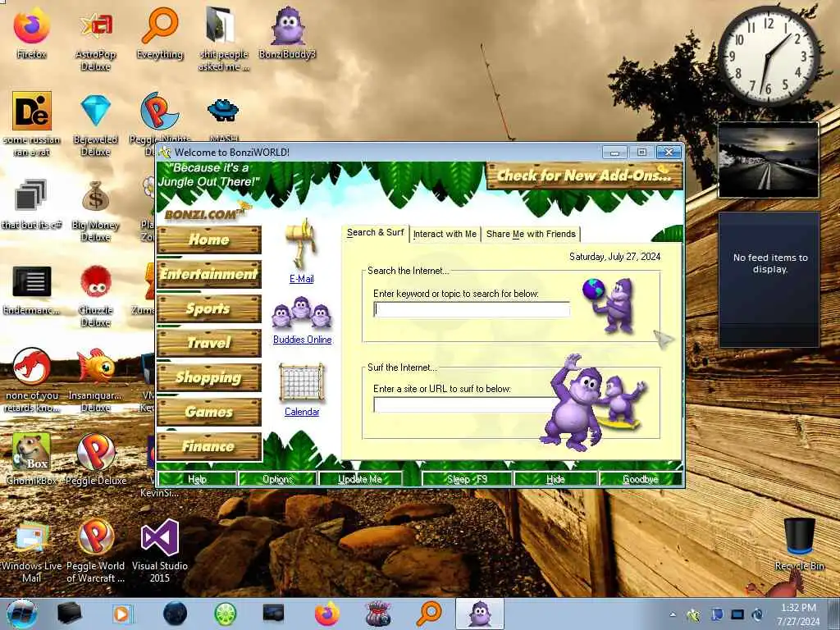Viewport: 840px width, 630px height.
Task: Open the Shopping wooden menu button
Action: (x=209, y=377)
